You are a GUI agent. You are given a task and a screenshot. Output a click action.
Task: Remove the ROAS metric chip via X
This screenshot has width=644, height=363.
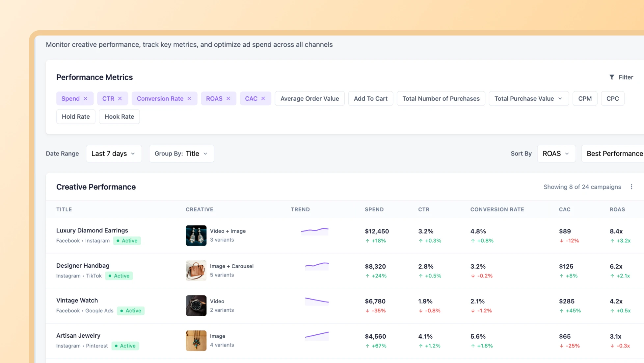click(228, 99)
